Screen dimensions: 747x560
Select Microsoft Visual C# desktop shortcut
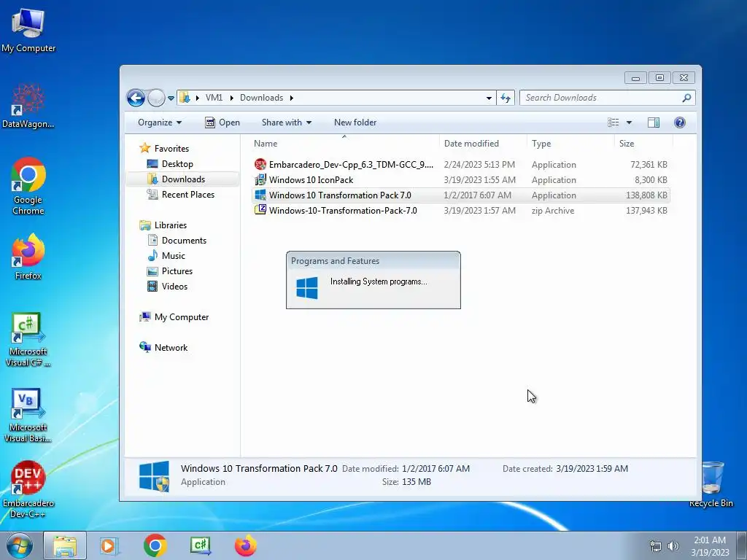coord(28,339)
